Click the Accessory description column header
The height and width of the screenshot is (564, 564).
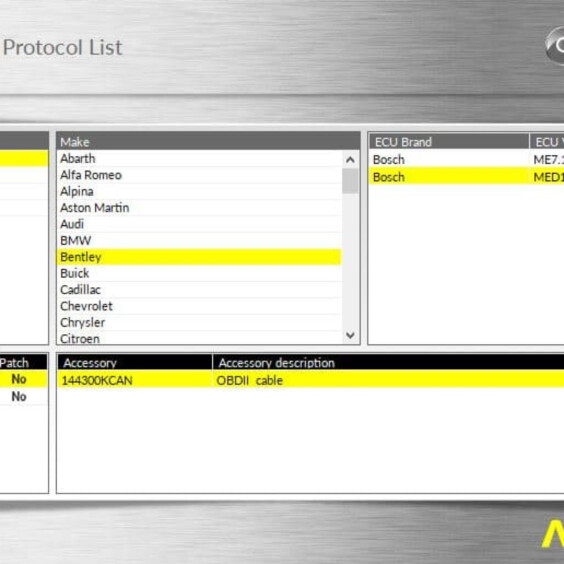[388, 363]
